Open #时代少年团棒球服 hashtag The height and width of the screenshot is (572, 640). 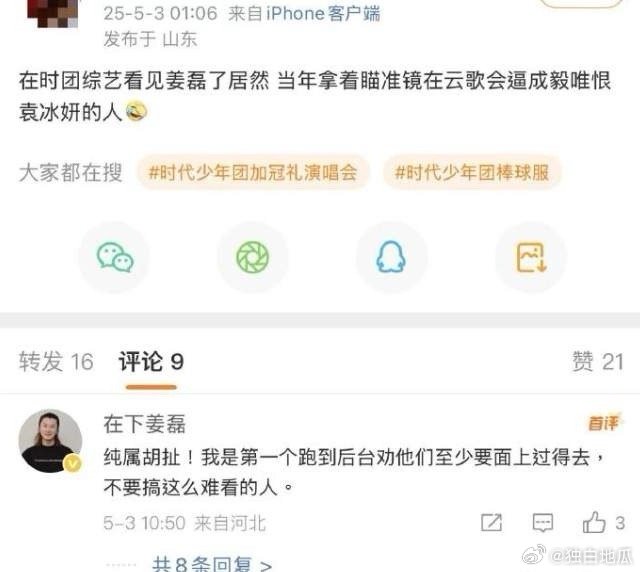tap(472, 172)
